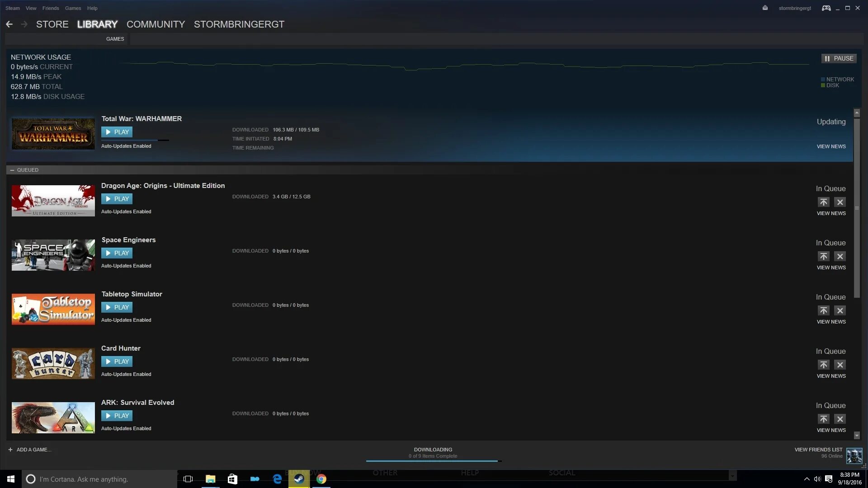Image resolution: width=868 pixels, height=488 pixels.
Task: Open the View menu
Action: pos(31,8)
